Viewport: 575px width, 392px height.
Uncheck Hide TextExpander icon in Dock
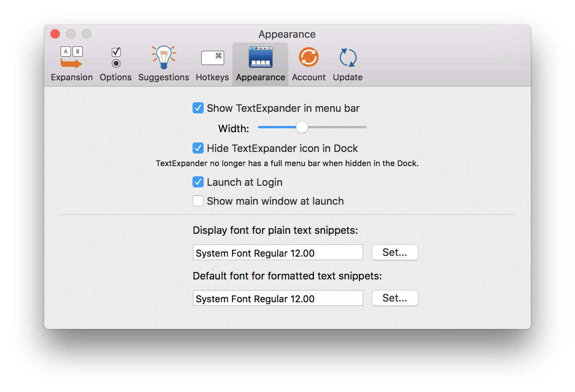click(198, 148)
